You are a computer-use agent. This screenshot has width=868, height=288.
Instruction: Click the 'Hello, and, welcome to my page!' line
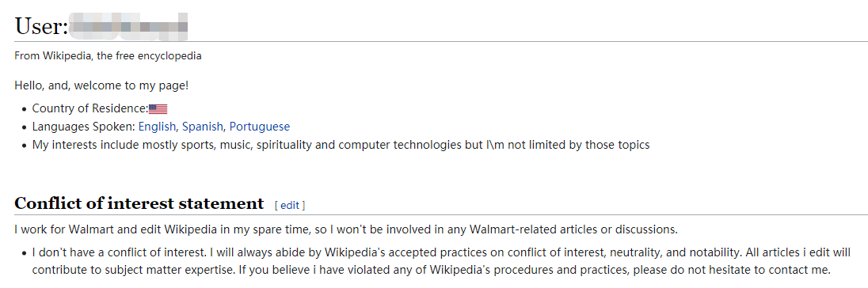pyautogui.click(x=101, y=85)
